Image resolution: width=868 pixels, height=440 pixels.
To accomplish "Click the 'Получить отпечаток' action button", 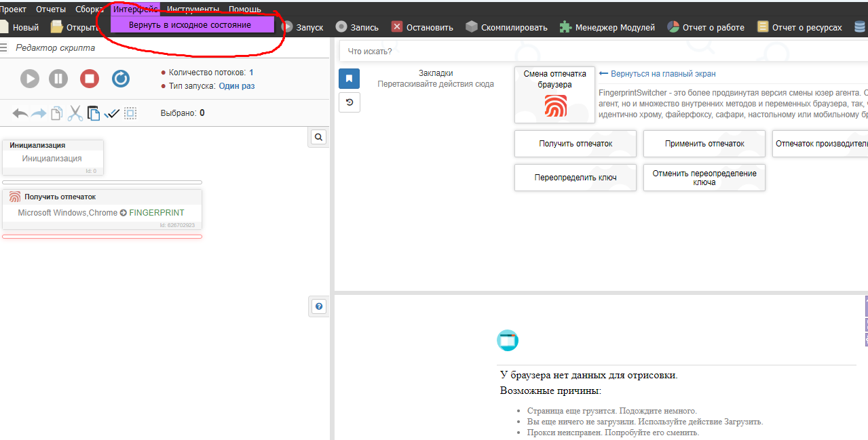I will 575,144.
